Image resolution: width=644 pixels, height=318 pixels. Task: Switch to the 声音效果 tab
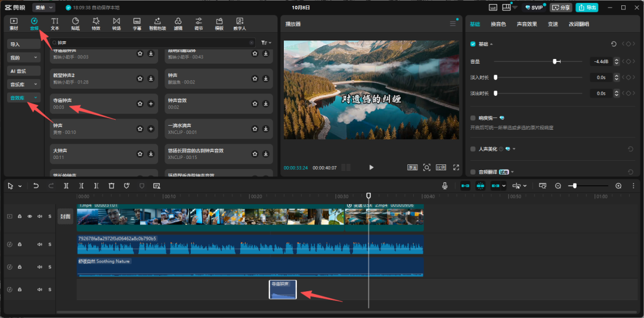[527, 24]
